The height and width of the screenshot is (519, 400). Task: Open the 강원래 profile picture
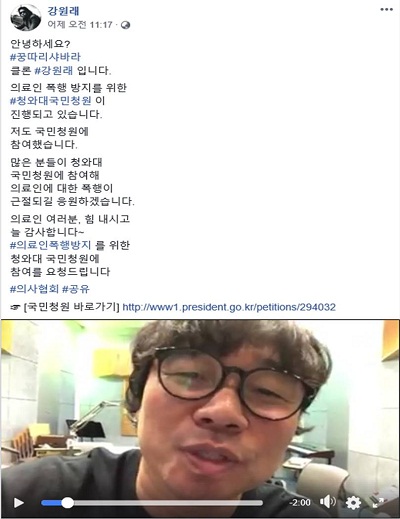(26, 18)
